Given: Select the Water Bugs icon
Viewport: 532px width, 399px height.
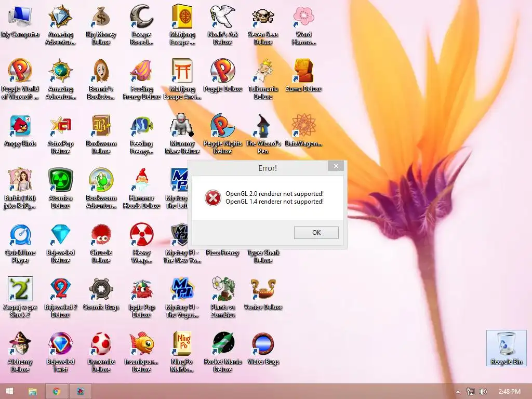Looking at the screenshot, I should tap(263, 343).
